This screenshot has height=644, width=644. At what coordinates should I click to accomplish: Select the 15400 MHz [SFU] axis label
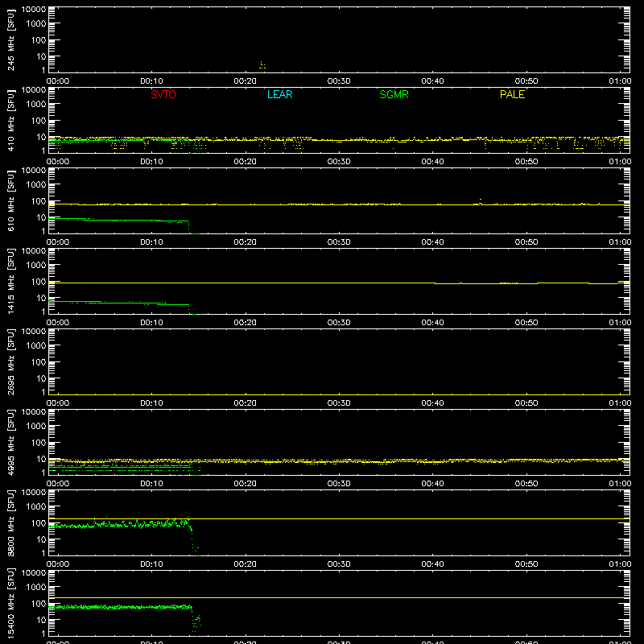click(x=11, y=603)
